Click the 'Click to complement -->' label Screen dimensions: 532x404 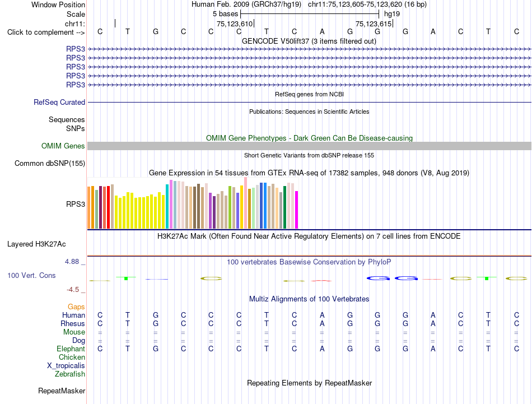(x=46, y=32)
